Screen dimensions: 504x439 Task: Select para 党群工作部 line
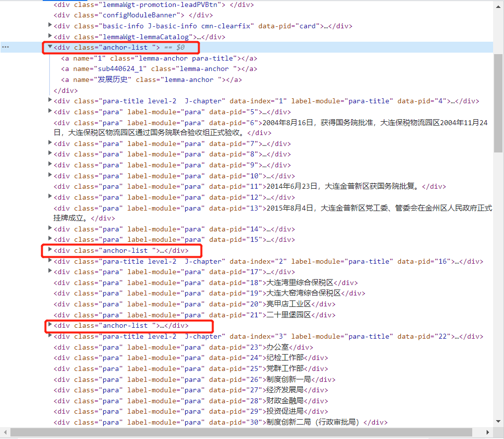(x=191, y=368)
